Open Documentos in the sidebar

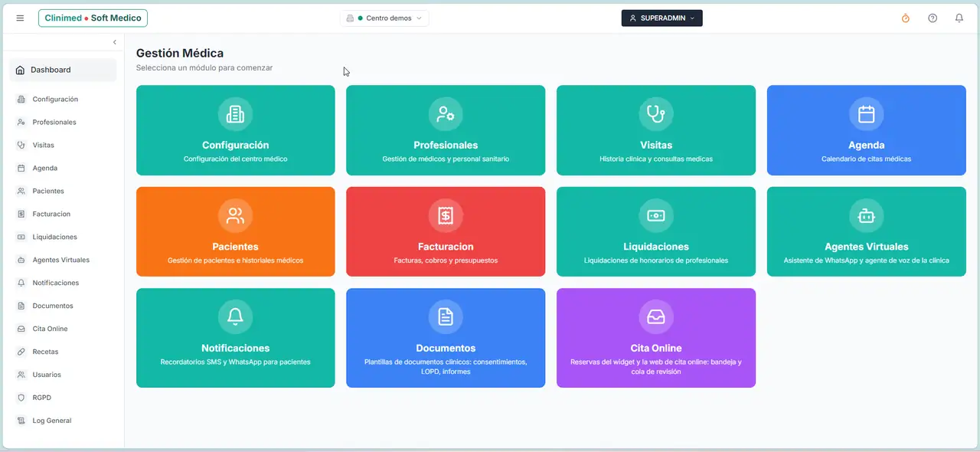pyautogui.click(x=63, y=306)
